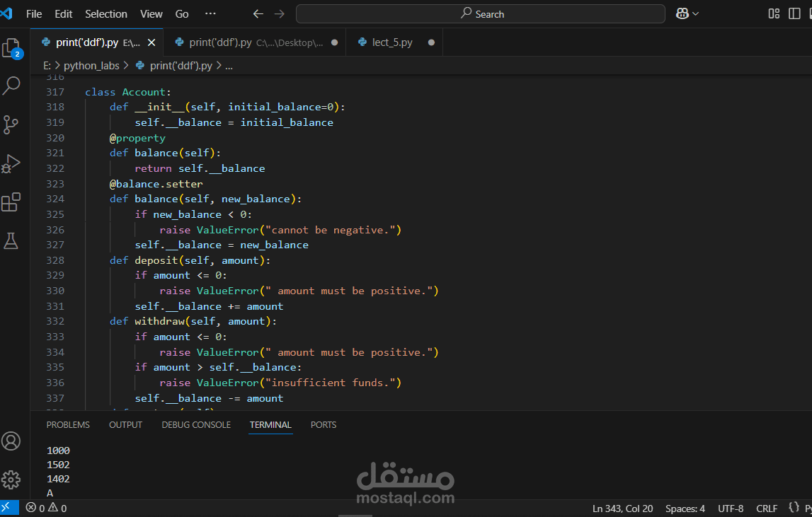Open the Extensions view
The height and width of the screenshot is (517, 812).
11,202
